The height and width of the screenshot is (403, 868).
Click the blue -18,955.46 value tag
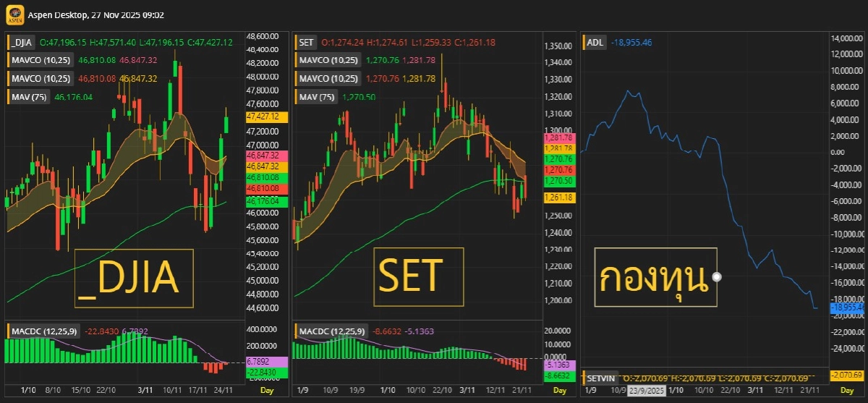coord(847,307)
